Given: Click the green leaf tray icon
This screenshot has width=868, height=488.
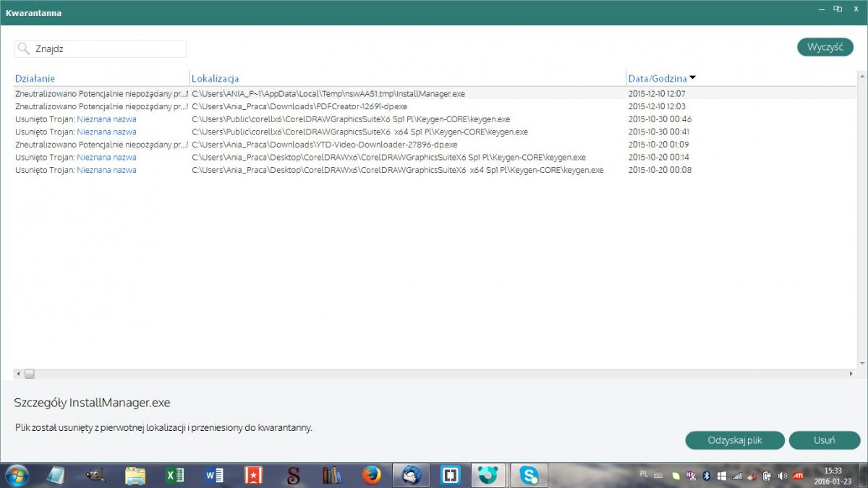Looking at the screenshot, I should tap(676, 476).
